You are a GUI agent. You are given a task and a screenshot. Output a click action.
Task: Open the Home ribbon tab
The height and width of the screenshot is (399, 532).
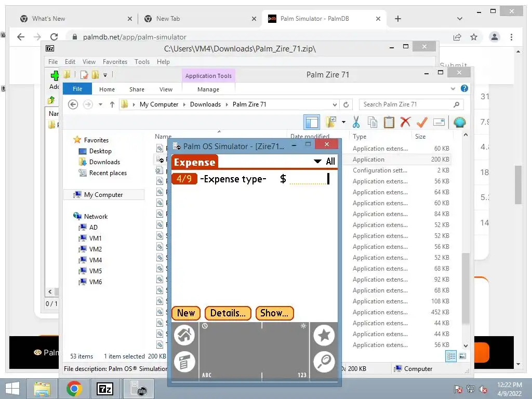click(107, 89)
